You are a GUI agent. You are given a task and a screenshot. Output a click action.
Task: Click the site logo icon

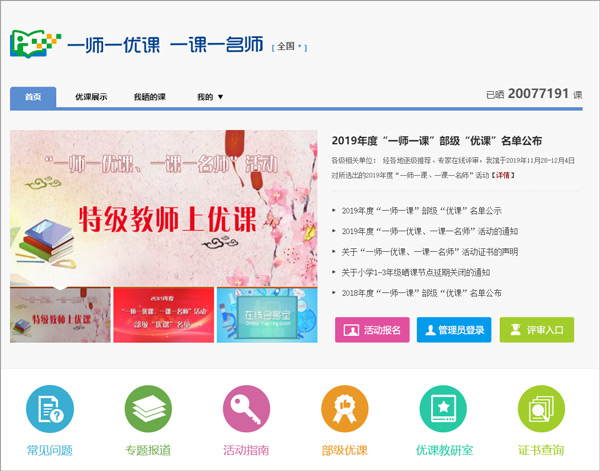click(35, 44)
